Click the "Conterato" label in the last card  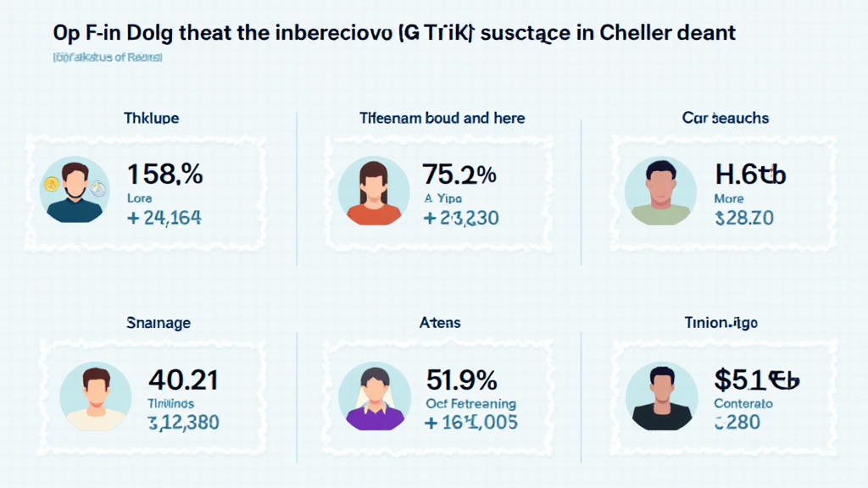point(743,404)
